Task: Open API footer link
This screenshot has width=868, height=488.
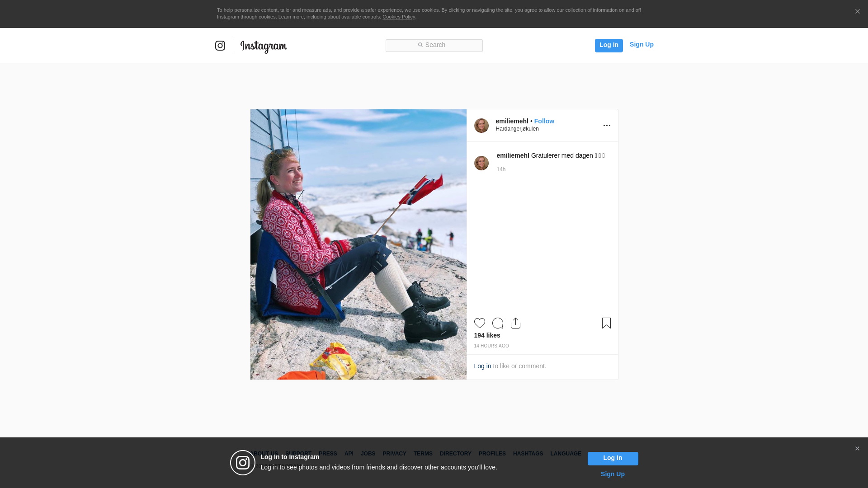Action: (349, 454)
